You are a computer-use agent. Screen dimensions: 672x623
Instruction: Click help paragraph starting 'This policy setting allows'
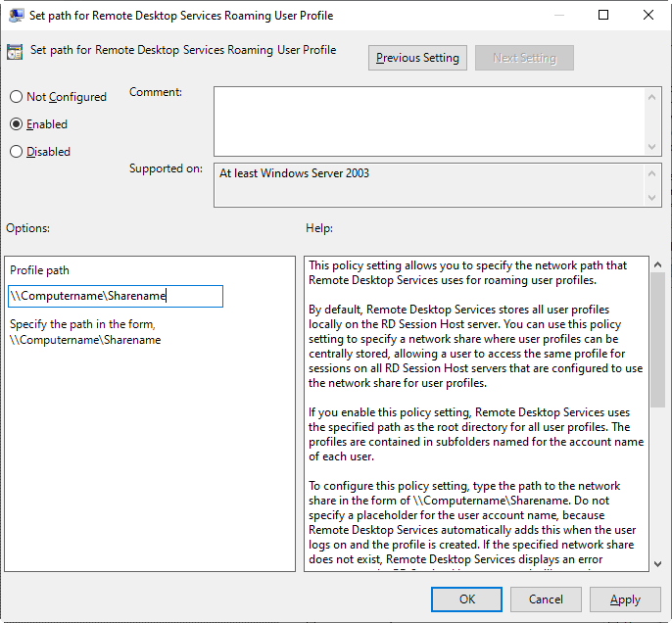coord(467,273)
